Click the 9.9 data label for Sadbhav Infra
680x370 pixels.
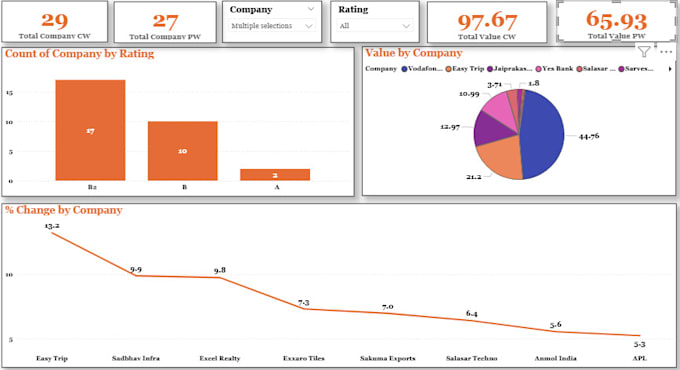136,270
